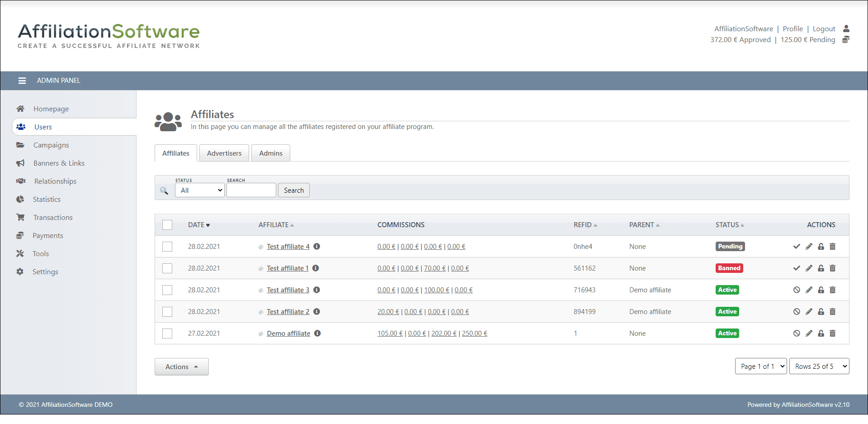
Task: Approve Test affiliate 4 with checkmark icon
Action: (x=797, y=247)
